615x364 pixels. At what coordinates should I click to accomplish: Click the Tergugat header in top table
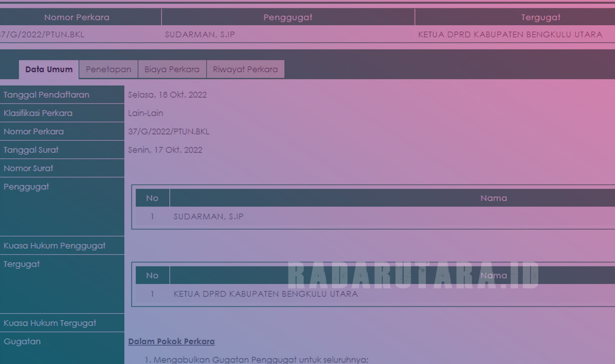541,17
